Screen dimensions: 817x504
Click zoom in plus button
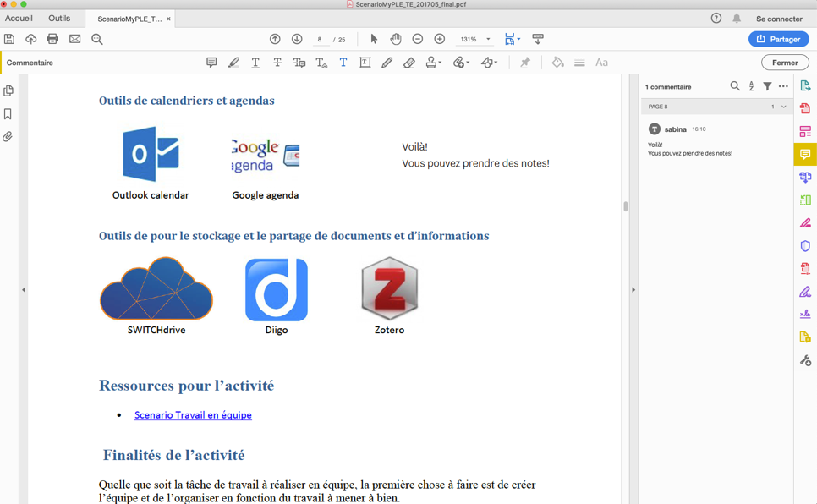[439, 39]
